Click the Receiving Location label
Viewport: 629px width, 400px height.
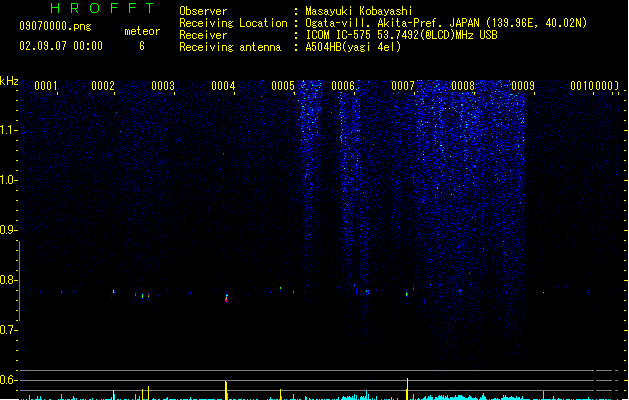click(233, 23)
